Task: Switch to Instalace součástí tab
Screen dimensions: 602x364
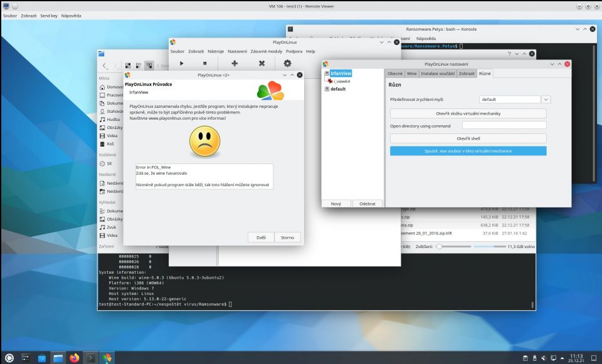Action: pos(438,73)
